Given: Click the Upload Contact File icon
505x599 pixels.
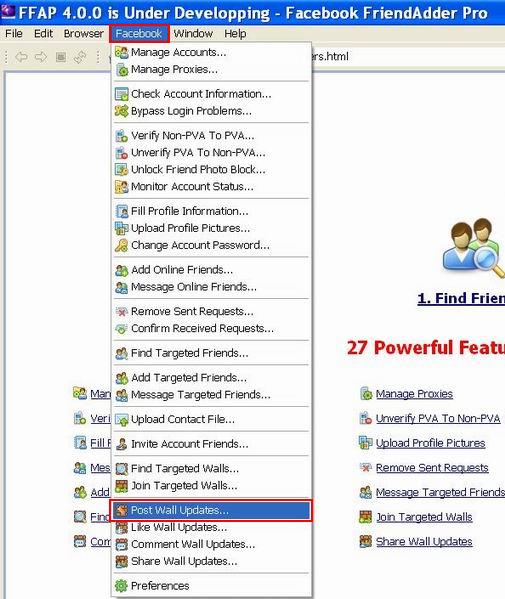Looking at the screenshot, I should coord(121,419).
